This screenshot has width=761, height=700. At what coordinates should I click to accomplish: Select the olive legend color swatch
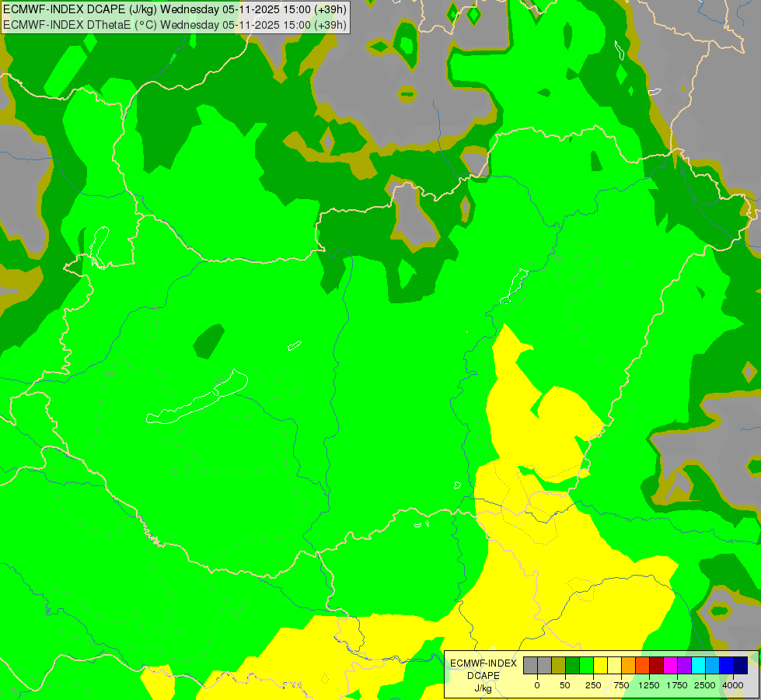[559, 665]
